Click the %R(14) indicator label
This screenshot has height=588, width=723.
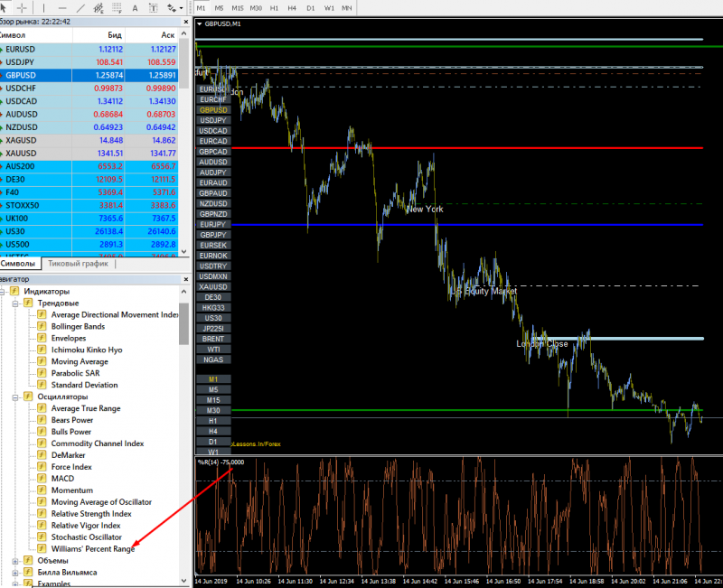click(x=221, y=462)
